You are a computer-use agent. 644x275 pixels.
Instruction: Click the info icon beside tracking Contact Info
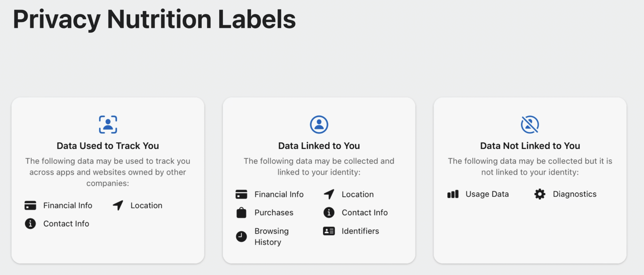coord(30,224)
